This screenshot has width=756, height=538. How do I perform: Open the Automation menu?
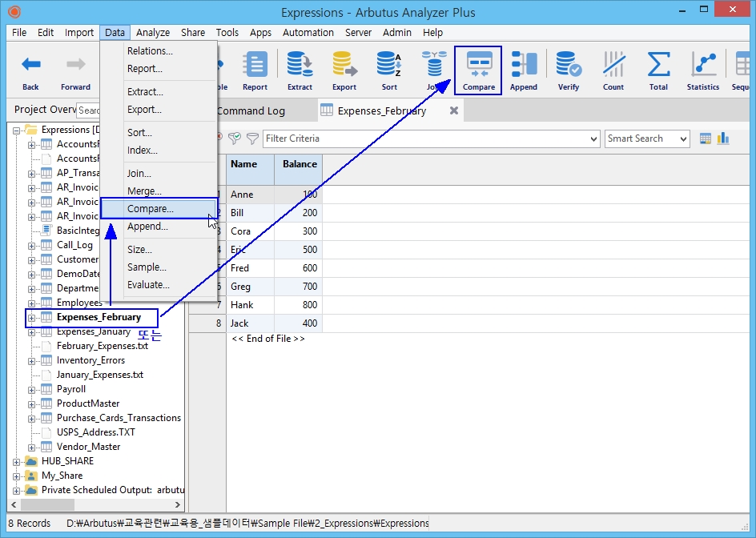308,32
